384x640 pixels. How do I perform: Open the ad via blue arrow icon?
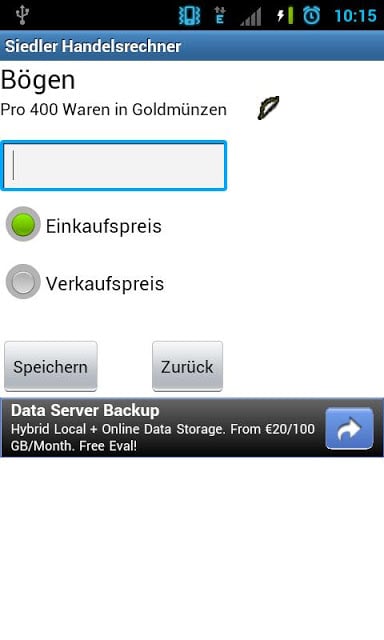(x=349, y=428)
